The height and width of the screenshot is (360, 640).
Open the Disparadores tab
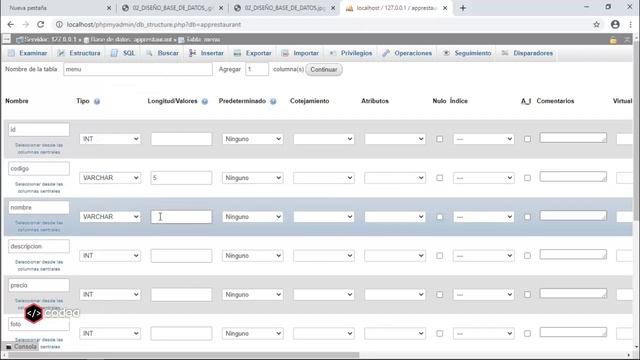click(527, 53)
